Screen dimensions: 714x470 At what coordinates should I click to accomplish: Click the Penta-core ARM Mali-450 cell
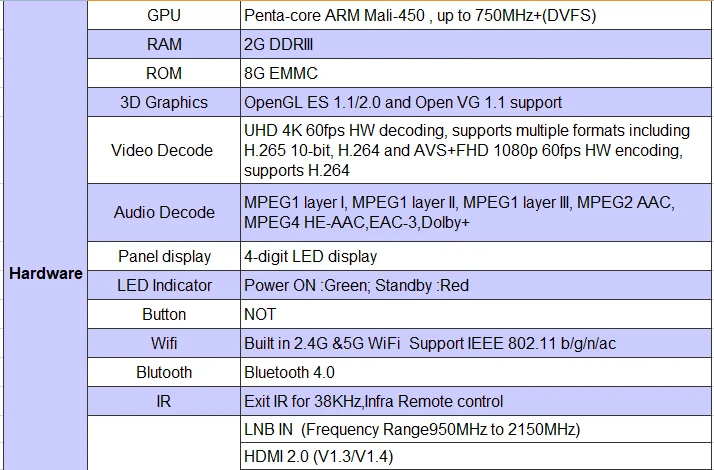coord(477,15)
